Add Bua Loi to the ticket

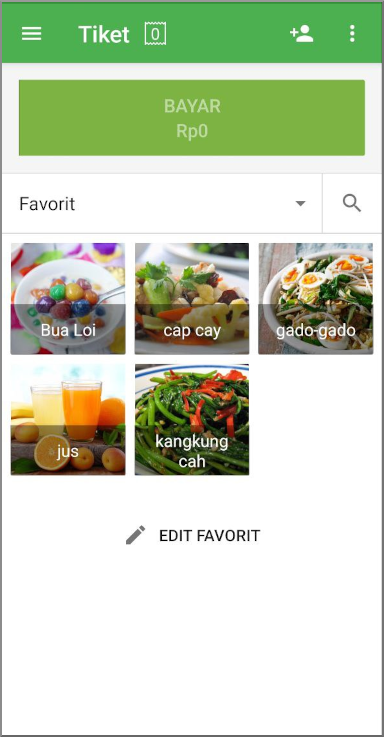click(68, 298)
